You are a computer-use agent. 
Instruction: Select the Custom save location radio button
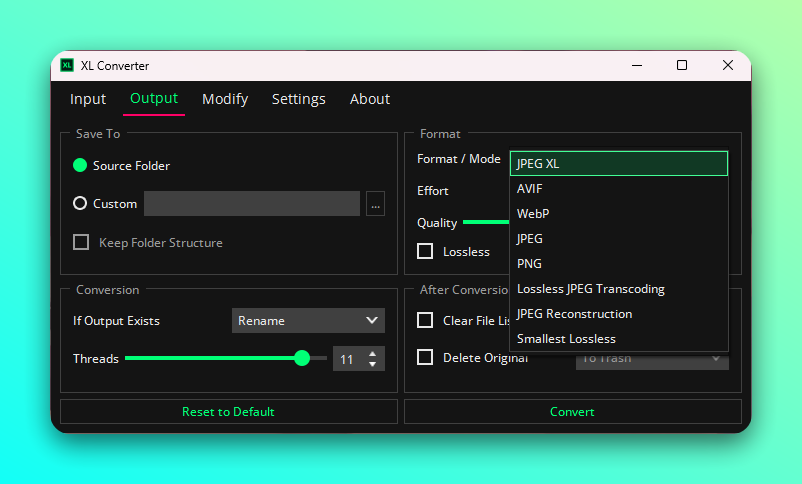[x=80, y=204]
